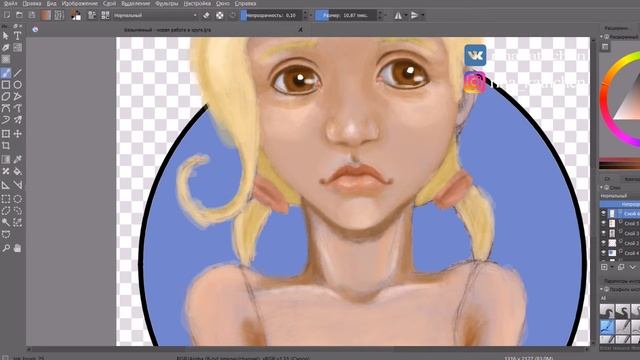Close the open document tab
The image size is (640, 360).
(300, 29)
